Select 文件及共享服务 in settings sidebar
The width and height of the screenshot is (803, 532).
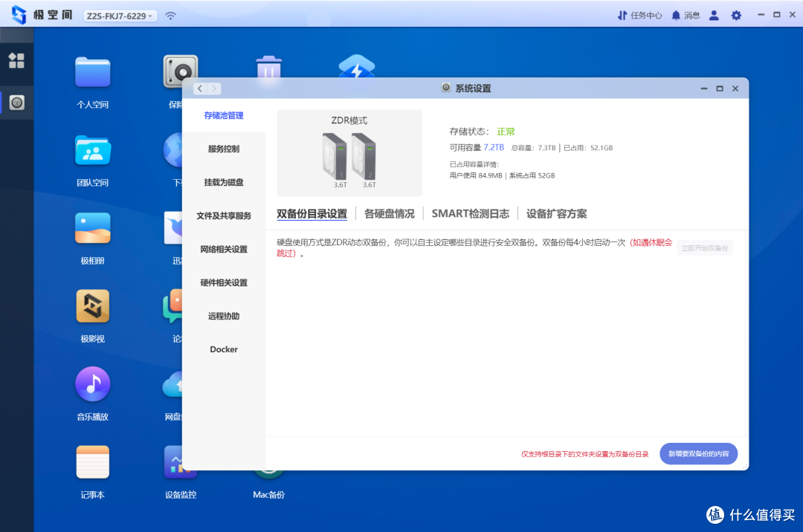pyautogui.click(x=224, y=216)
